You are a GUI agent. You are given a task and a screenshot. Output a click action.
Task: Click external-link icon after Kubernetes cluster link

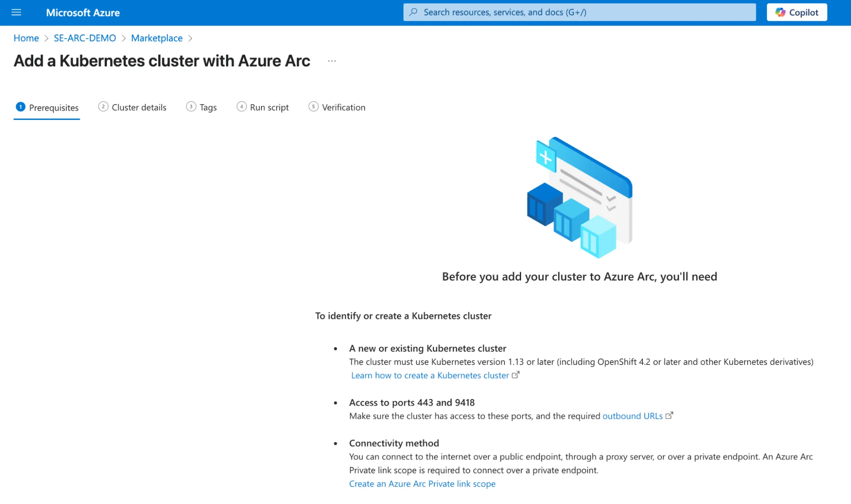(516, 375)
